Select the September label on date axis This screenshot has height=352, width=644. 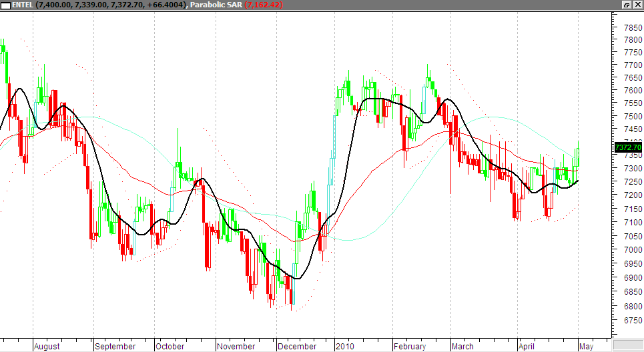pos(115,347)
